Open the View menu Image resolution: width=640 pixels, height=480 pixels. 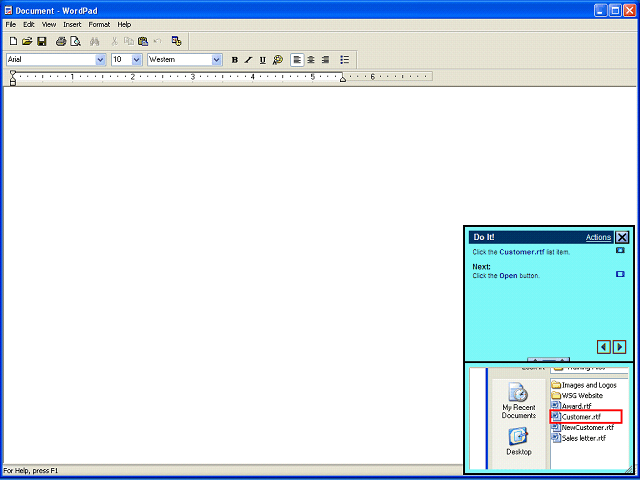click(x=49, y=24)
